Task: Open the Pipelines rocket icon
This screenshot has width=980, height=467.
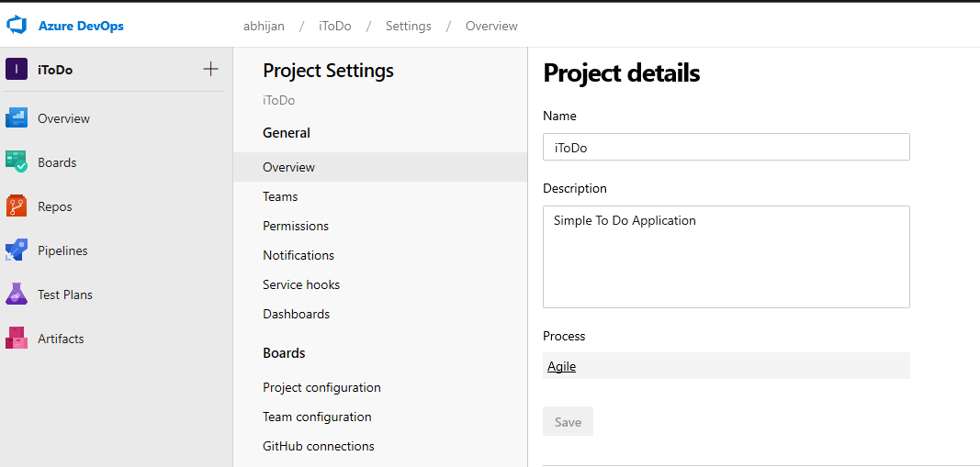Action: tap(17, 250)
